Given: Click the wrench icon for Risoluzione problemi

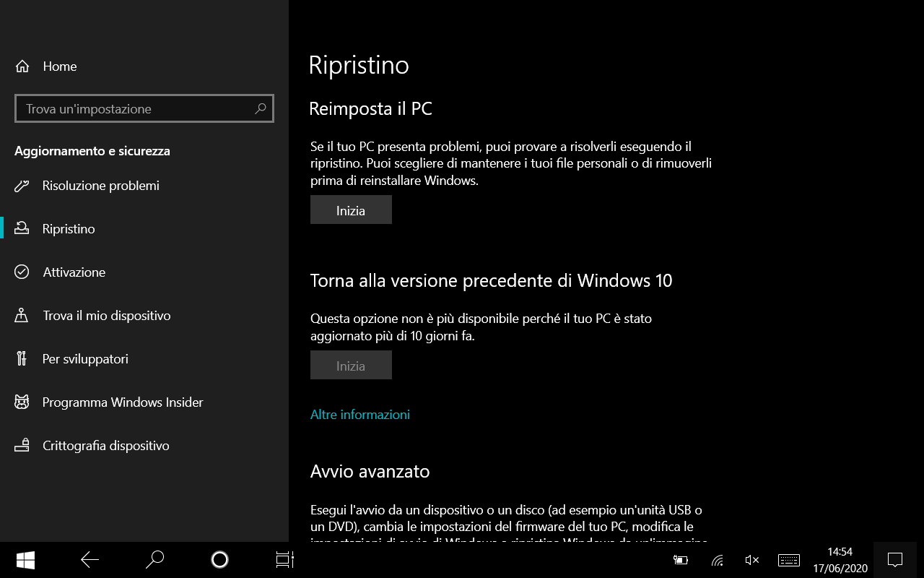Looking at the screenshot, I should [x=22, y=186].
